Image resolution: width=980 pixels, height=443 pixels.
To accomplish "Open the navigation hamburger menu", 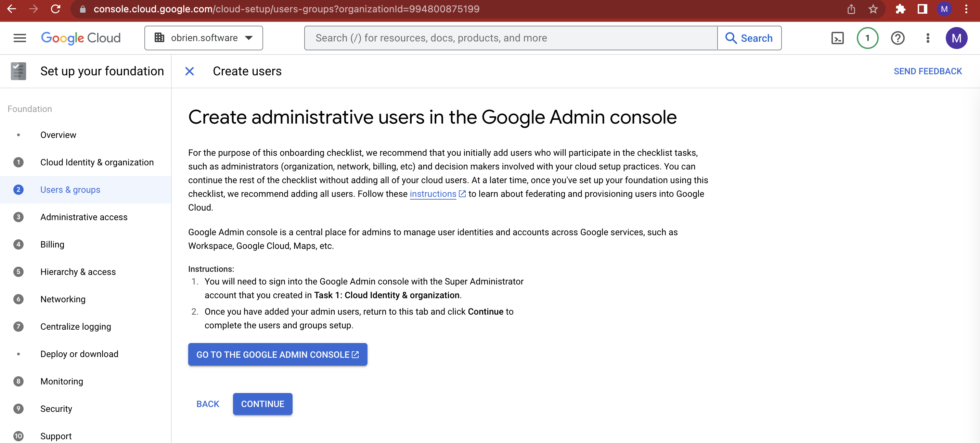I will tap(20, 38).
